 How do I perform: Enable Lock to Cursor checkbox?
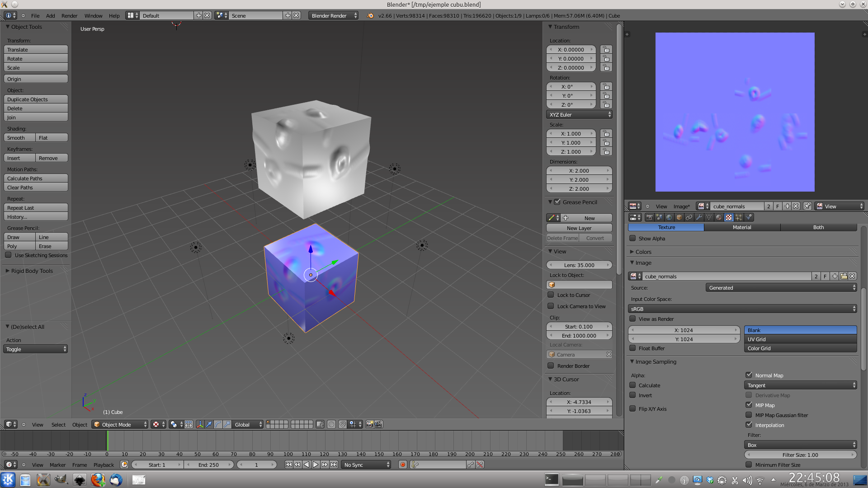(x=551, y=295)
